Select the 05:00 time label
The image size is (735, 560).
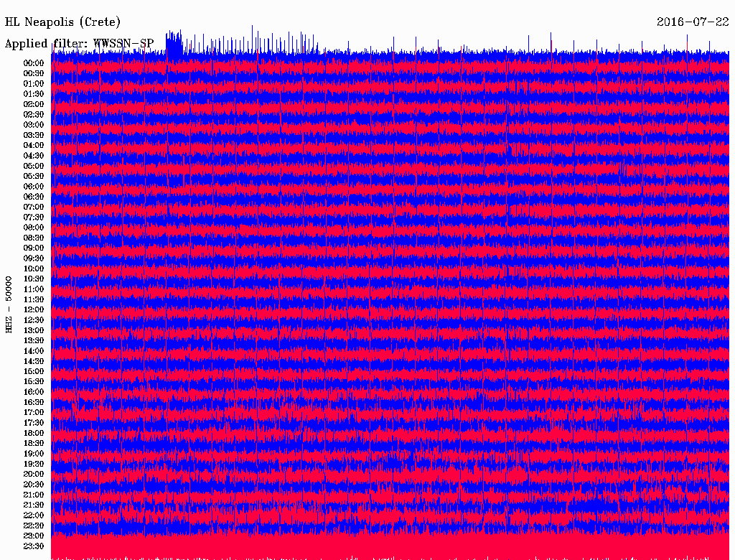coord(34,166)
